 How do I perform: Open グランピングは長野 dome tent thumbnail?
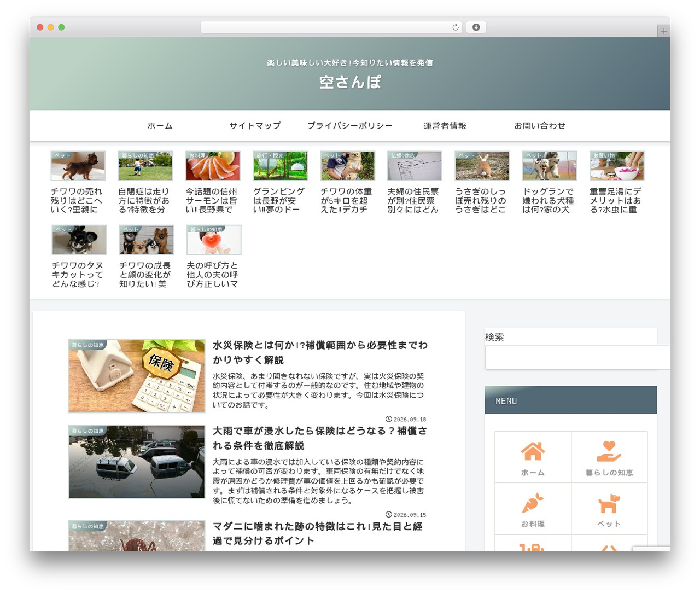[x=281, y=166]
